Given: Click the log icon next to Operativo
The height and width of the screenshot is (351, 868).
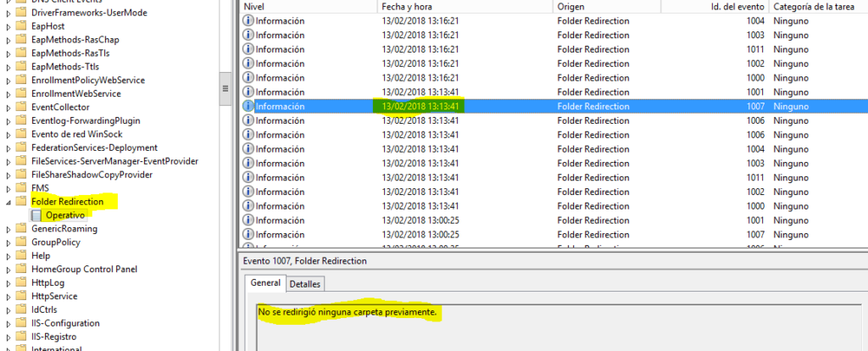Looking at the screenshot, I should [x=36, y=214].
